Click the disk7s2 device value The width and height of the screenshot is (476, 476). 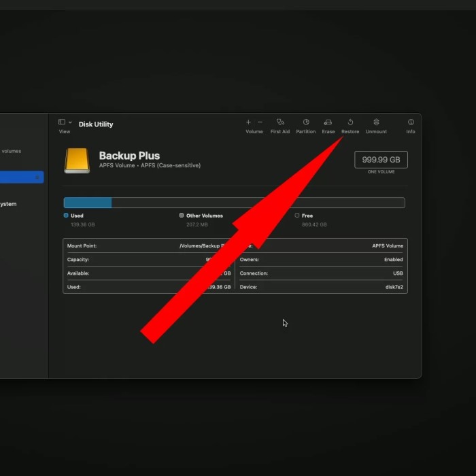(394, 287)
